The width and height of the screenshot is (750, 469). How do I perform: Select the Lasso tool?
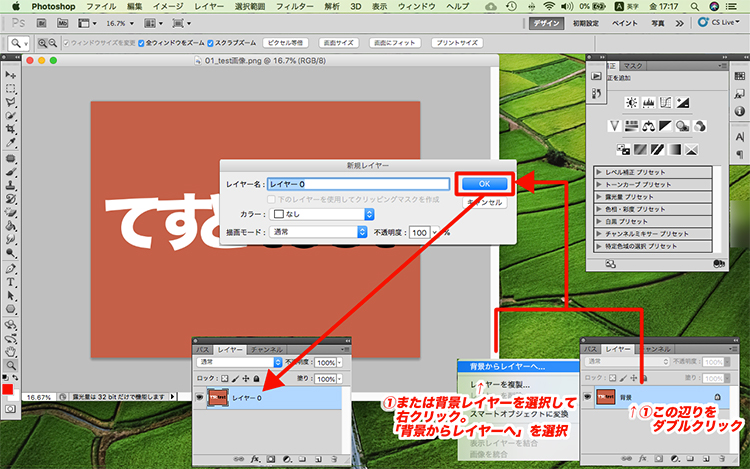click(x=11, y=102)
